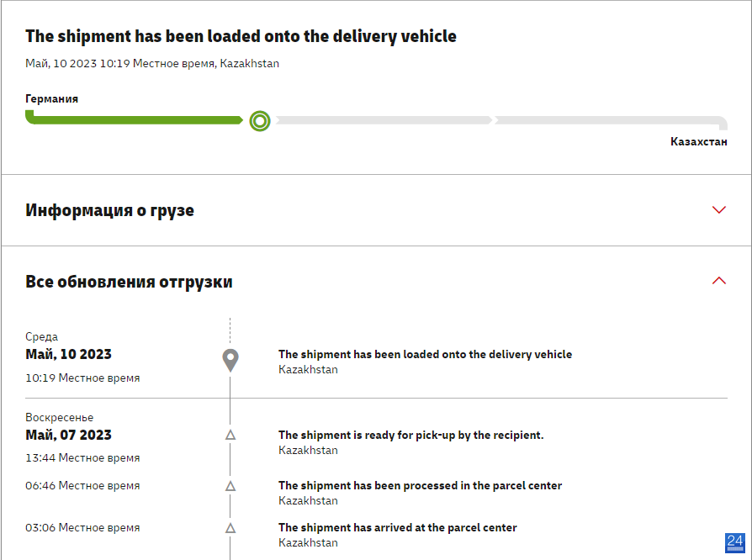Select the Все обновления отгрузки heading
This screenshot has height=560, width=752.
129,282
